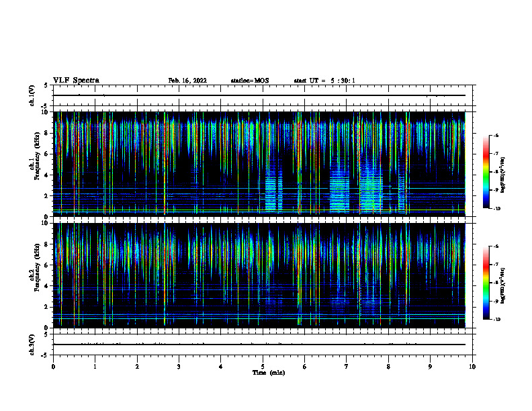Click the ch.1 frequency axis "4" tick label
The width and height of the screenshot is (532, 411).
point(47,175)
